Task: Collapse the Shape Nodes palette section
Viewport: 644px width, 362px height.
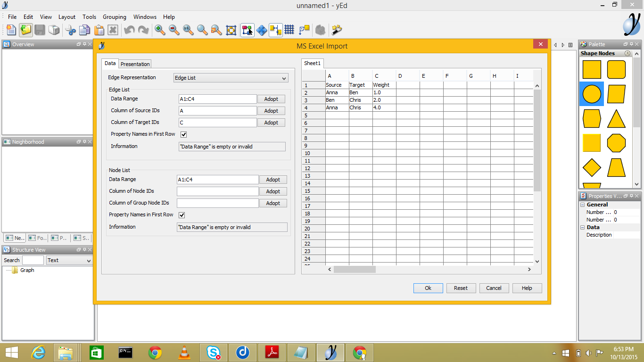Action: click(627, 53)
